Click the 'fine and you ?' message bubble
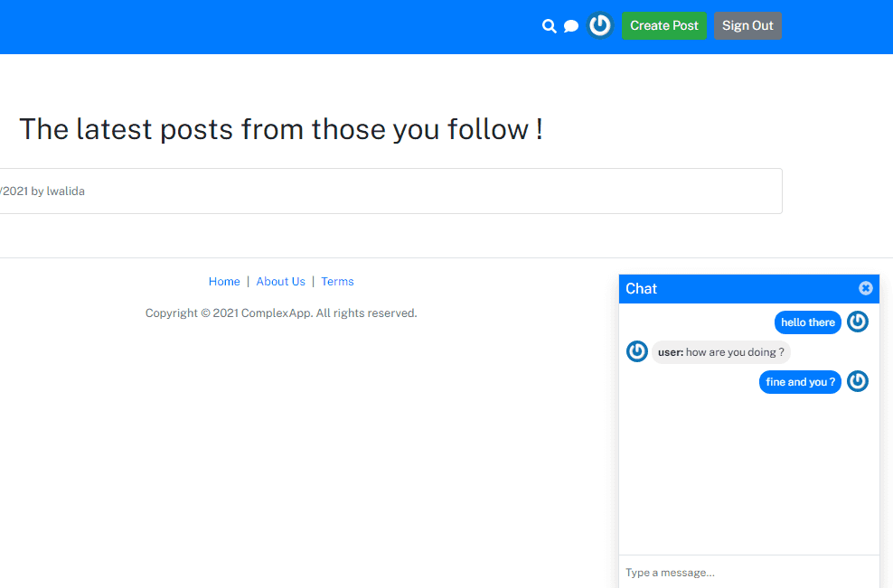The image size is (893, 588). click(x=800, y=381)
